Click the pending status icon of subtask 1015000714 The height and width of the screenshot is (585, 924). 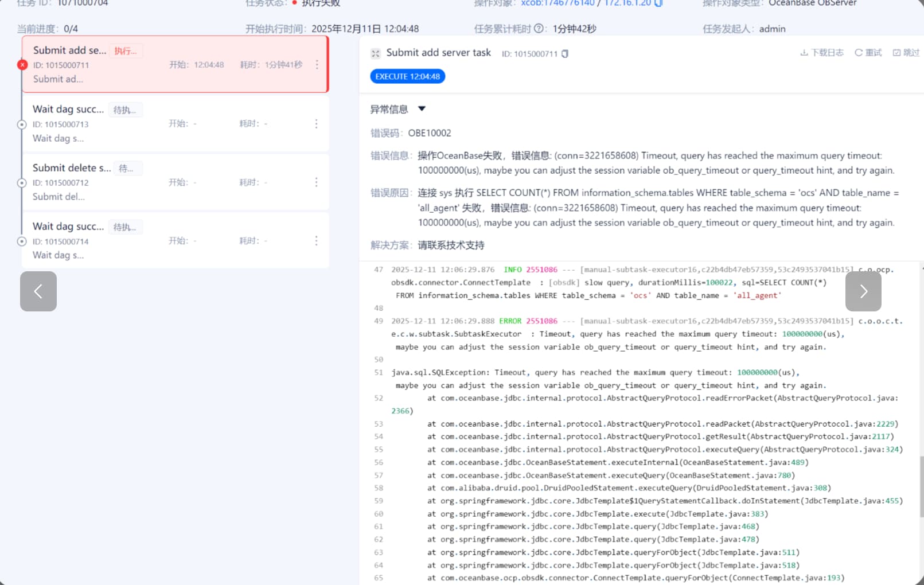22,241
